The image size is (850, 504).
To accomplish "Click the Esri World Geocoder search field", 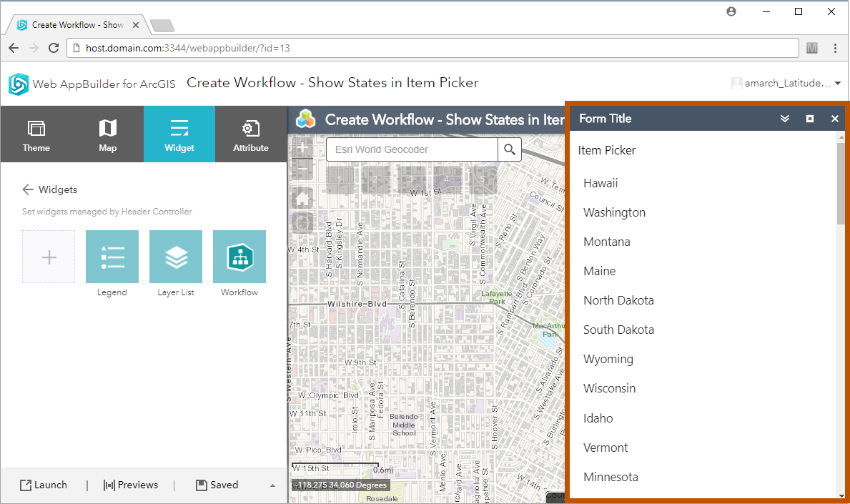I will [412, 149].
